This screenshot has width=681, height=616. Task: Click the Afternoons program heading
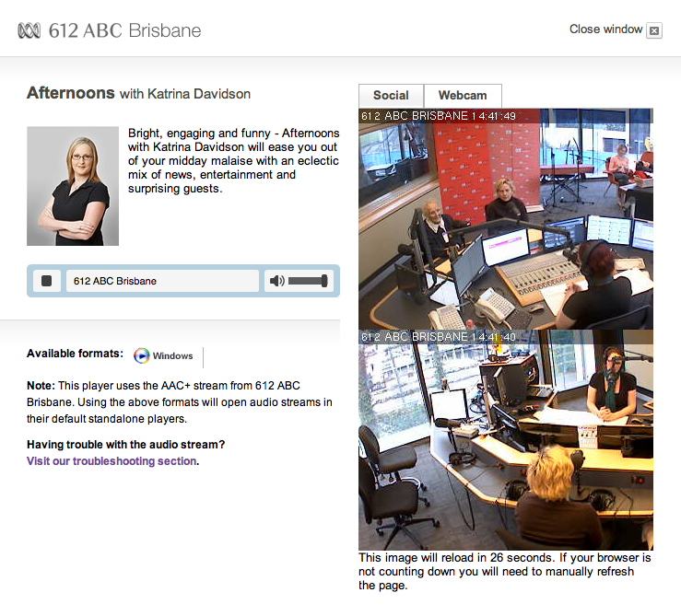click(x=71, y=93)
